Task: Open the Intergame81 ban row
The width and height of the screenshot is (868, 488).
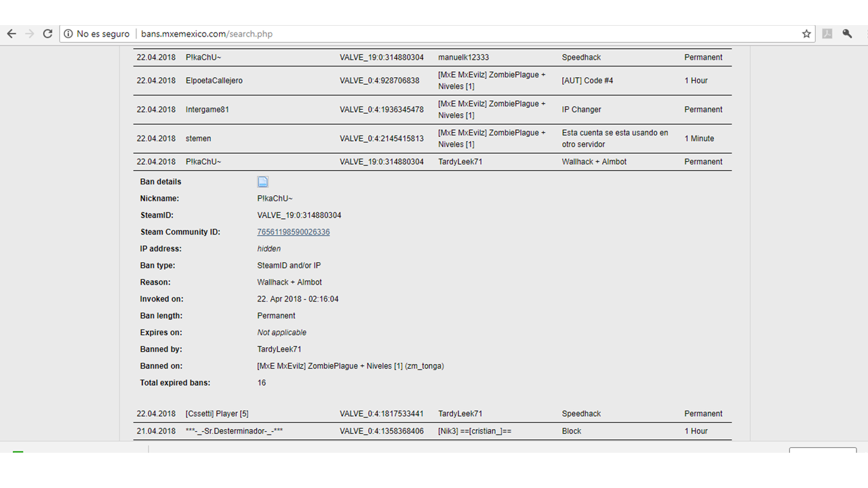Action: point(433,110)
